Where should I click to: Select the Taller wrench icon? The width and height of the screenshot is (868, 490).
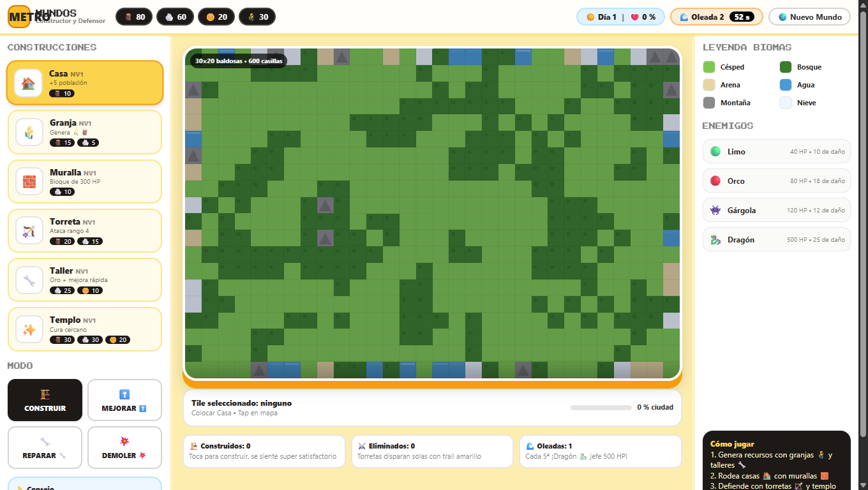(x=29, y=280)
